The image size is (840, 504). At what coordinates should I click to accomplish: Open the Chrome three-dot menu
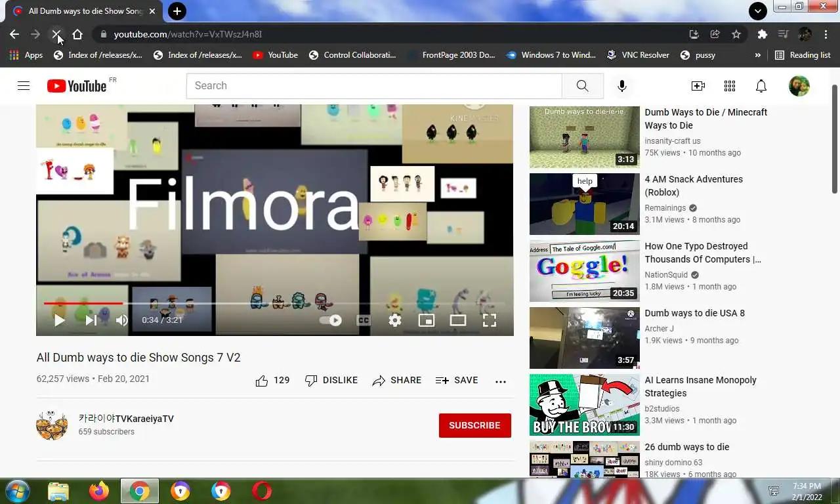(826, 34)
